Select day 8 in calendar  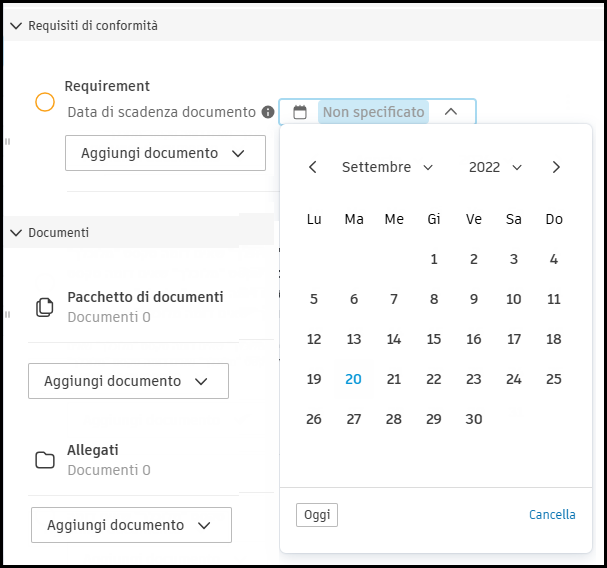coord(434,299)
